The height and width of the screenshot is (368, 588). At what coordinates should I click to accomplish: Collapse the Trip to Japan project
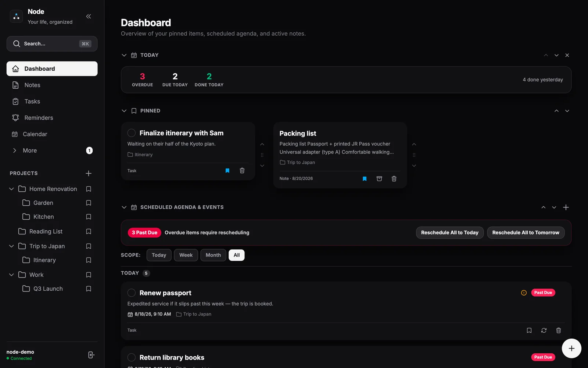[11, 246]
